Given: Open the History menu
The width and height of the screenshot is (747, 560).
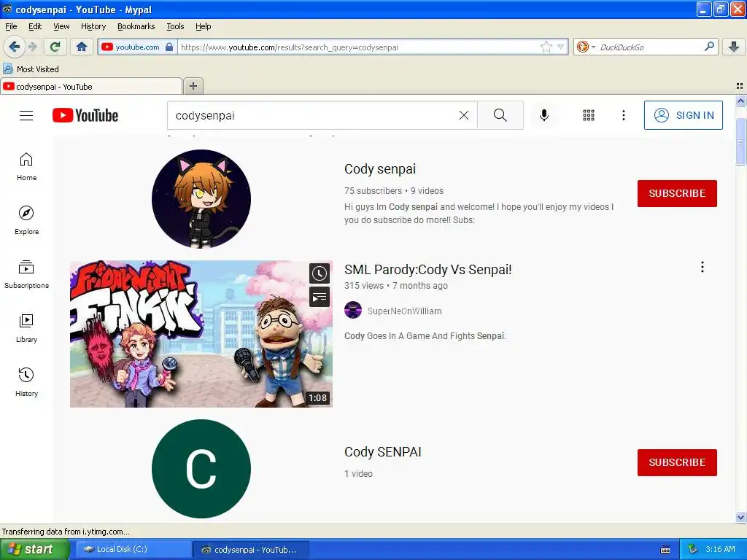Looking at the screenshot, I should point(93,26).
